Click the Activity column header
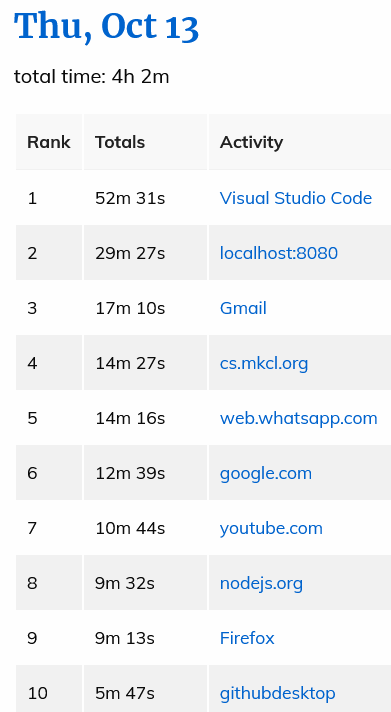391x712 pixels. coord(300,142)
